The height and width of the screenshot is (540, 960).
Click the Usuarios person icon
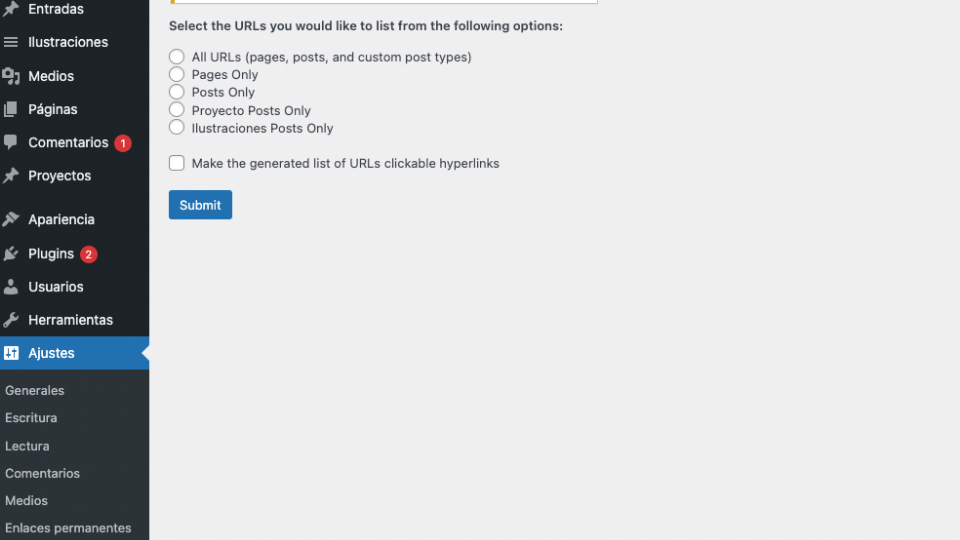[x=10, y=287]
